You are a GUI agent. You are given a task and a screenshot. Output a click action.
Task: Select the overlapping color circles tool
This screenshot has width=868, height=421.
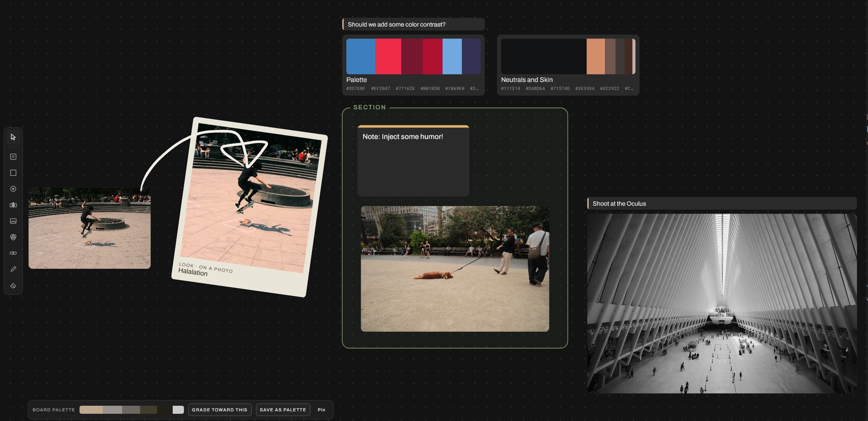tap(13, 237)
